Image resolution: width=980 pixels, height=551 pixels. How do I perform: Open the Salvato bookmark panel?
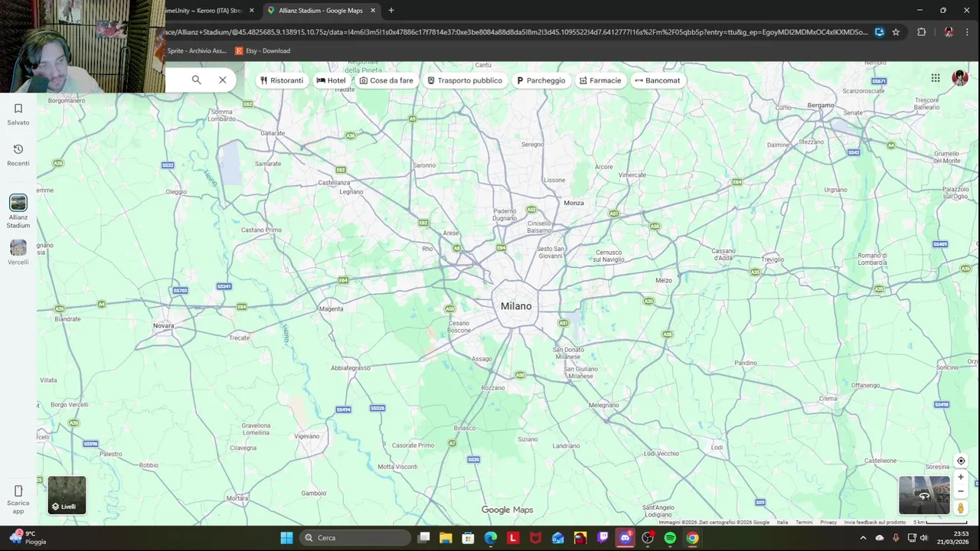click(18, 114)
